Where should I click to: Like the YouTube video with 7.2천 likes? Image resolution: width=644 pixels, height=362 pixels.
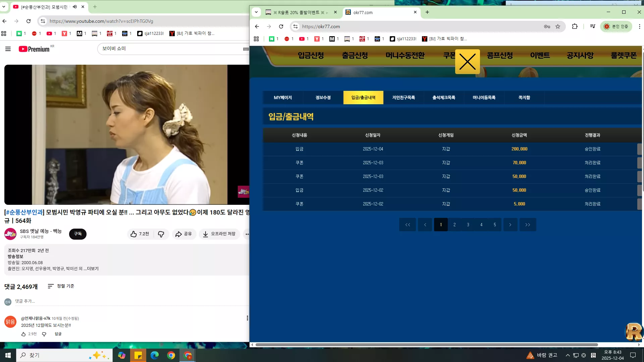[140, 234]
